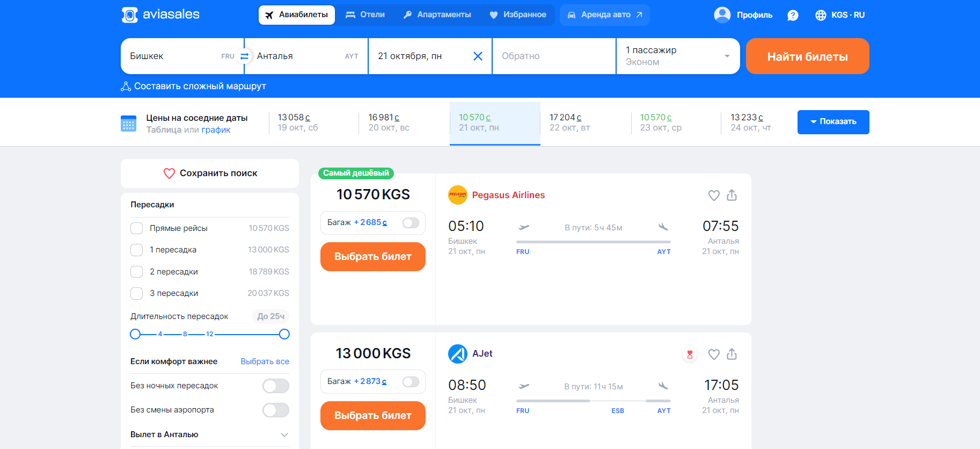Image resolution: width=980 pixels, height=449 pixels.
Task: Click the 8 mark on transfer slider
Action: pos(185,334)
